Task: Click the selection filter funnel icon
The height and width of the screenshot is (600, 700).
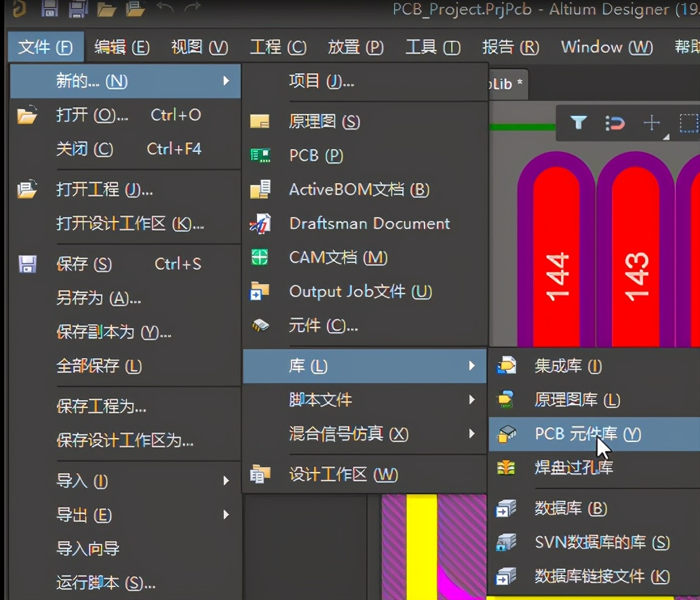Action: click(x=579, y=122)
